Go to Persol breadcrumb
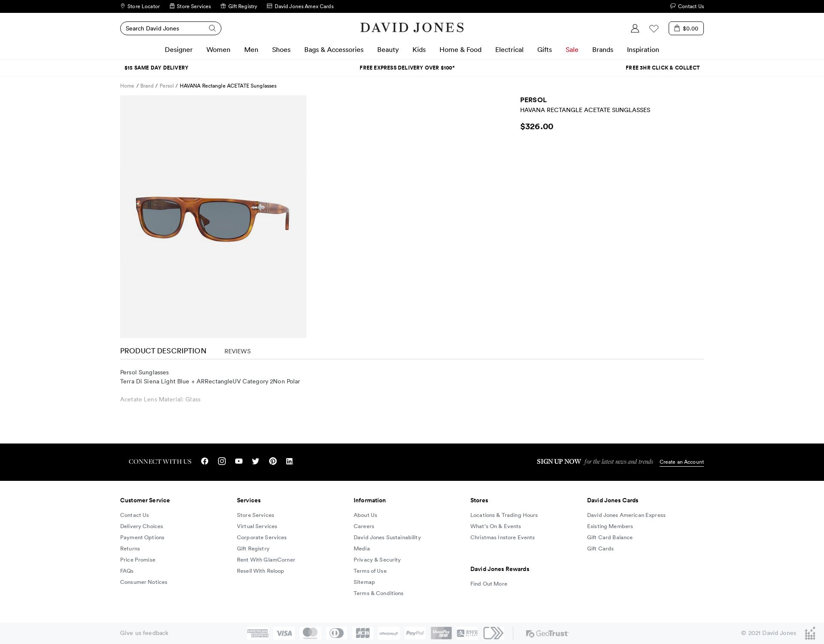 167,86
